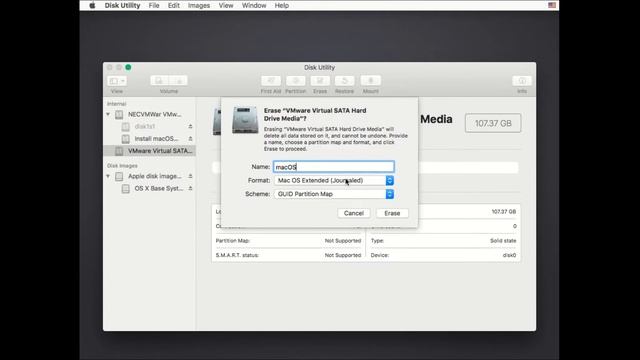The image size is (640, 360).
Task: Click the Mount toolbar icon
Action: point(371,81)
